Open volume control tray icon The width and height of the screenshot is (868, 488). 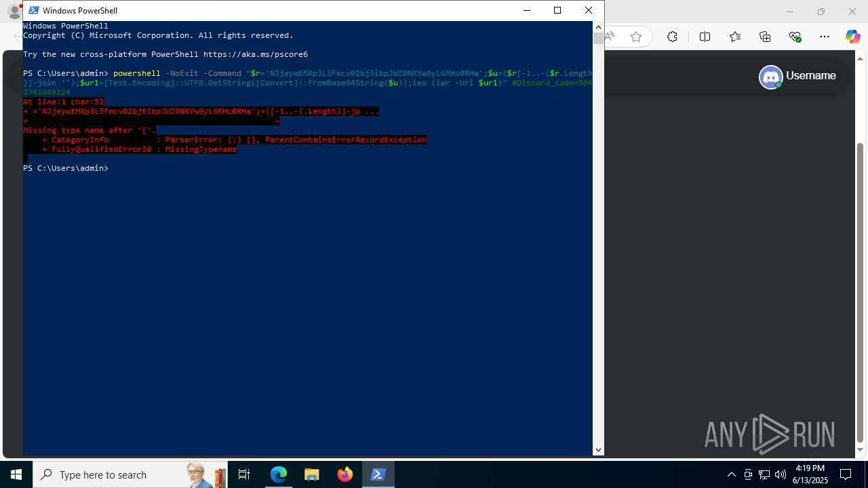[781, 474]
